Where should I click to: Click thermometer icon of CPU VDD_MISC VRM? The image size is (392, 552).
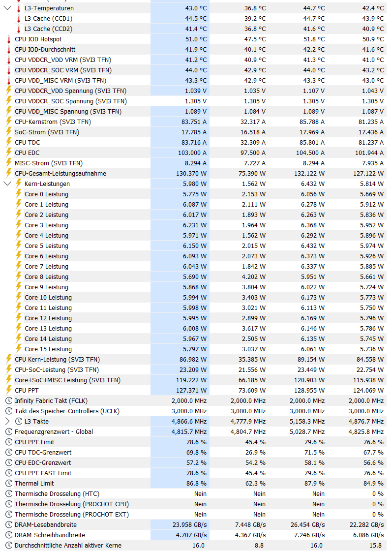coord(9,81)
